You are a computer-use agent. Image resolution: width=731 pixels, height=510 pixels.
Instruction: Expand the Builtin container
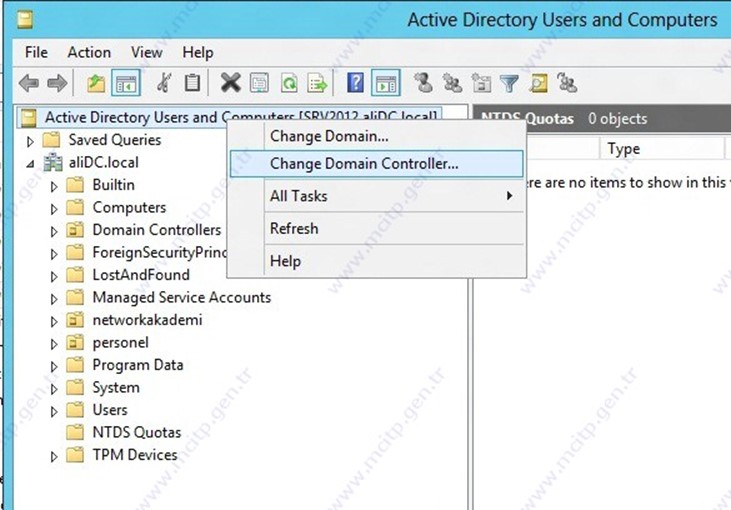click(x=54, y=186)
